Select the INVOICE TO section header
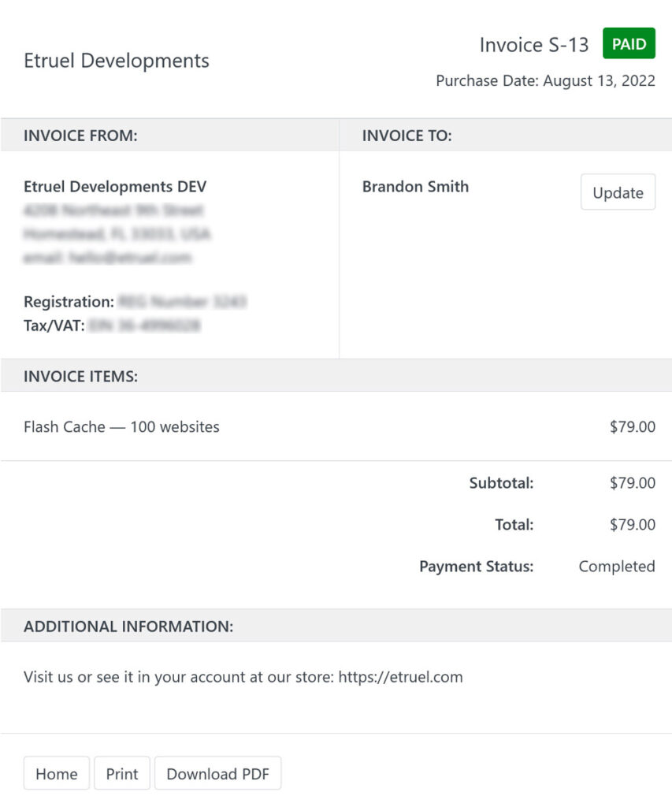 [405, 136]
